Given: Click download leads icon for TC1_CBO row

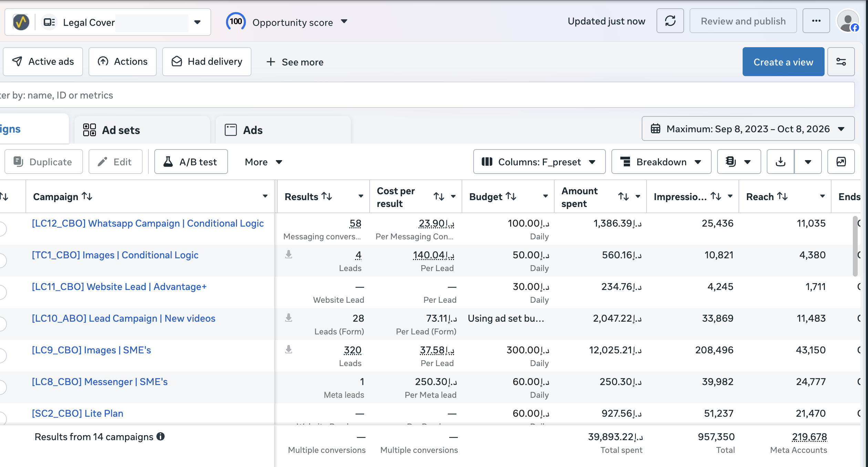Looking at the screenshot, I should [x=289, y=255].
